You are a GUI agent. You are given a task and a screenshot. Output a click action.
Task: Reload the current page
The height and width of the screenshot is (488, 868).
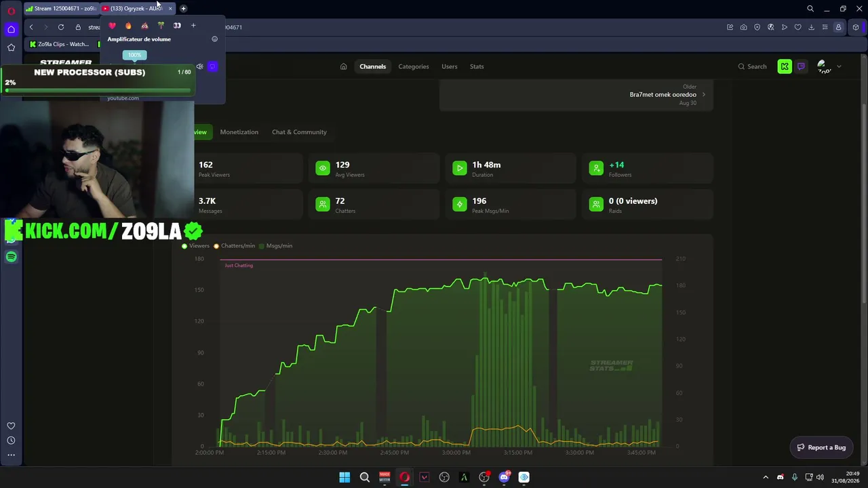[61, 27]
